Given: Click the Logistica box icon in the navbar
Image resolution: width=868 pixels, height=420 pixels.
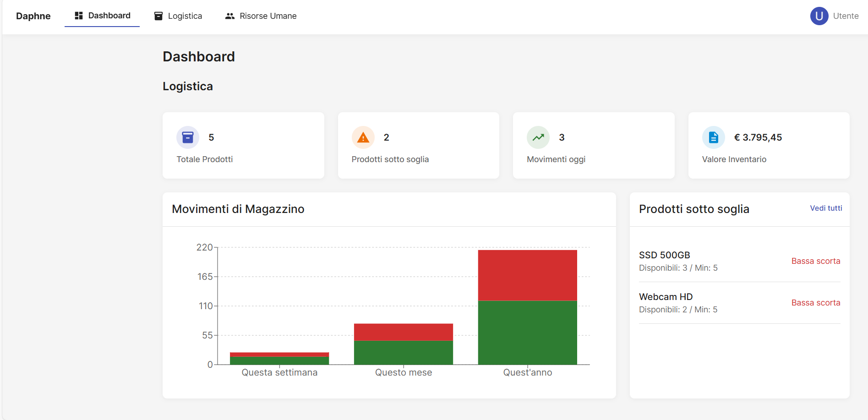Looking at the screenshot, I should pyautogui.click(x=158, y=15).
